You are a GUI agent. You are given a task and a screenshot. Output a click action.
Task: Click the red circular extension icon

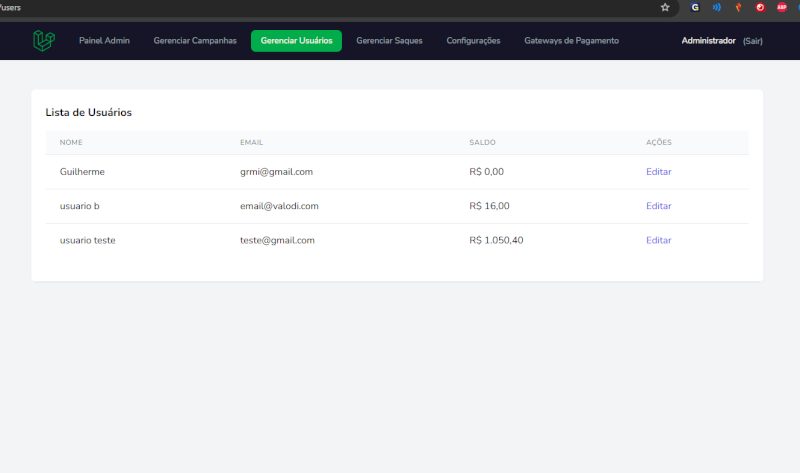[760, 7]
